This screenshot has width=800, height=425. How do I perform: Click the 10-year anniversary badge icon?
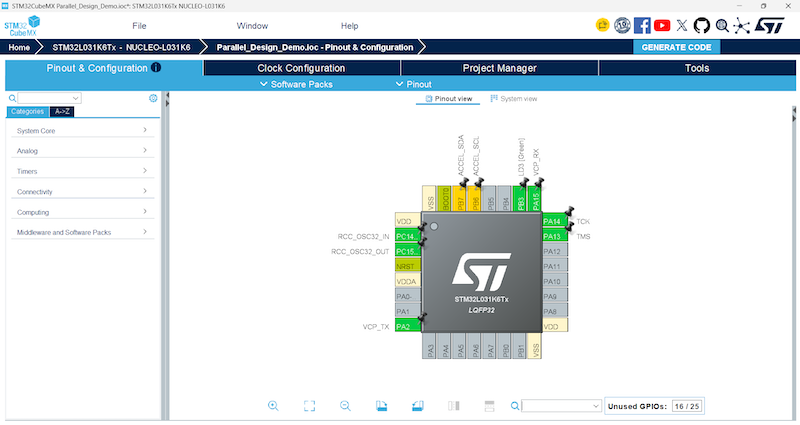[622, 25]
